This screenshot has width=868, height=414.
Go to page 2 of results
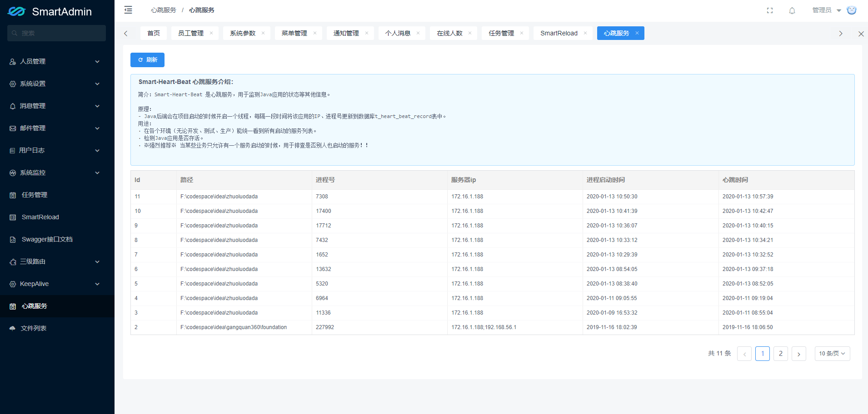click(781, 353)
